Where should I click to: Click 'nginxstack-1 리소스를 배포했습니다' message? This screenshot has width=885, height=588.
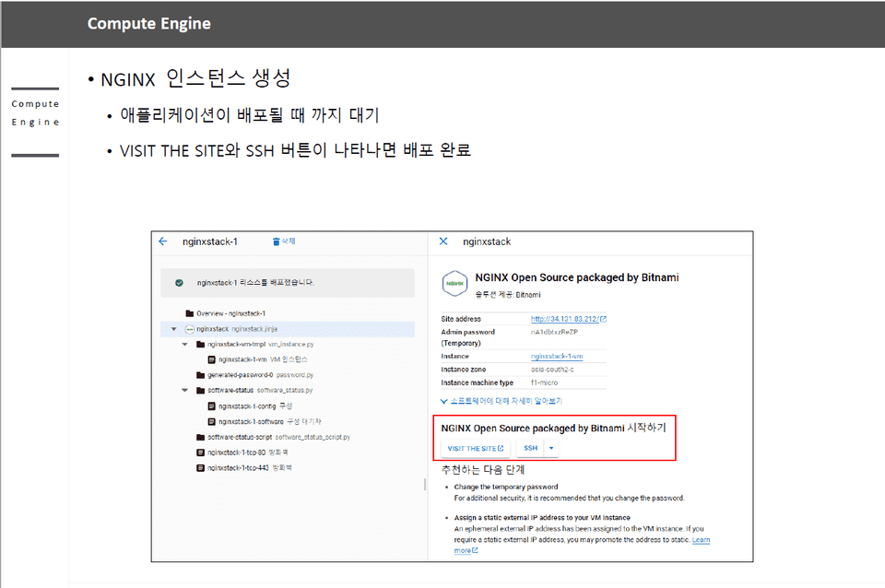[255, 283]
